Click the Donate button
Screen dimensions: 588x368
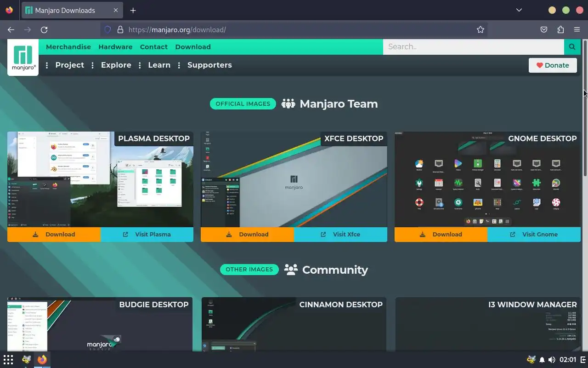[x=553, y=65]
